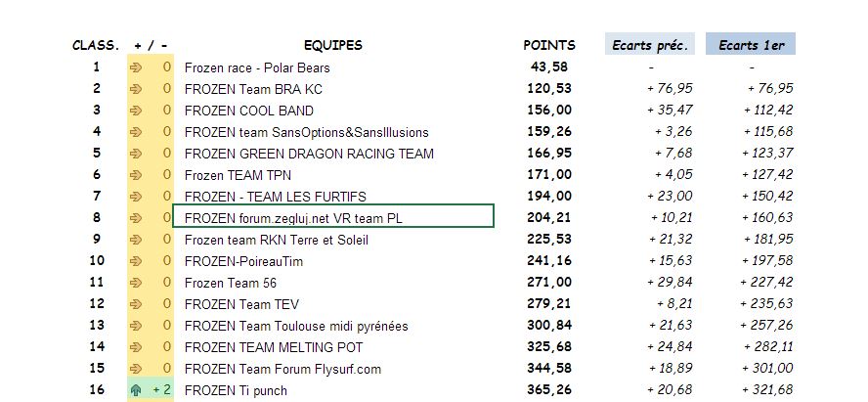Viewport: 868px width, 402px height.
Task: Click orange arrow icon beside FROZEN Team BRA KC
Action: pyautogui.click(x=136, y=89)
